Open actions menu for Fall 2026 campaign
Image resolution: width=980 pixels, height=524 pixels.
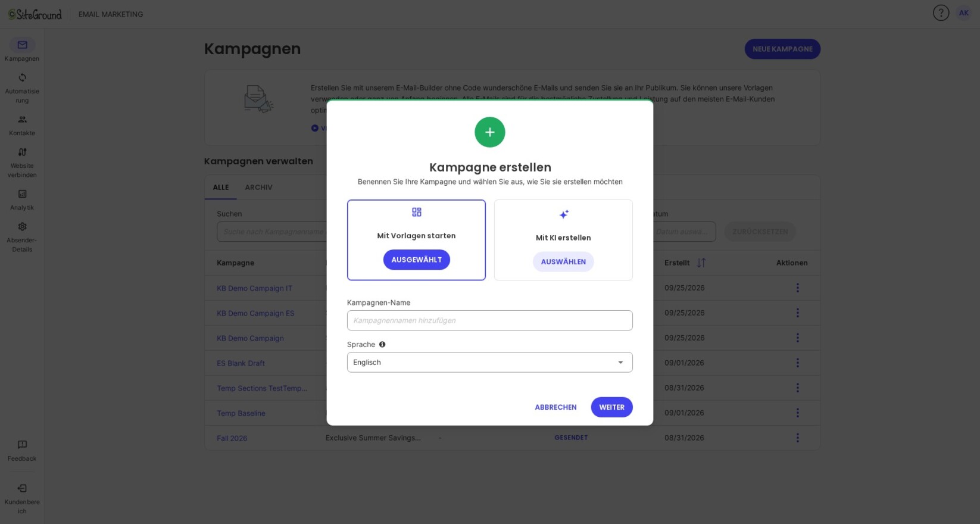pos(798,438)
